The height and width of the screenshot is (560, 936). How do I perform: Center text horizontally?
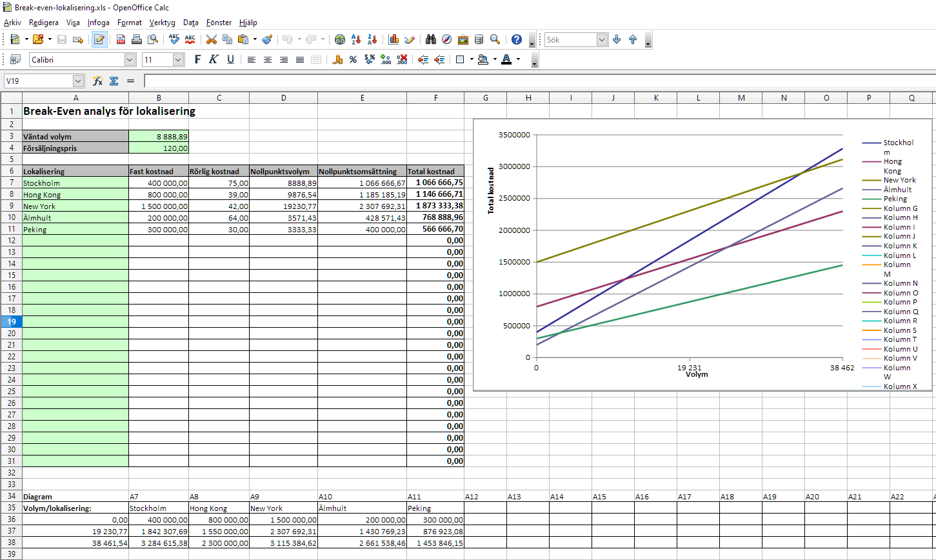coord(268,59)
